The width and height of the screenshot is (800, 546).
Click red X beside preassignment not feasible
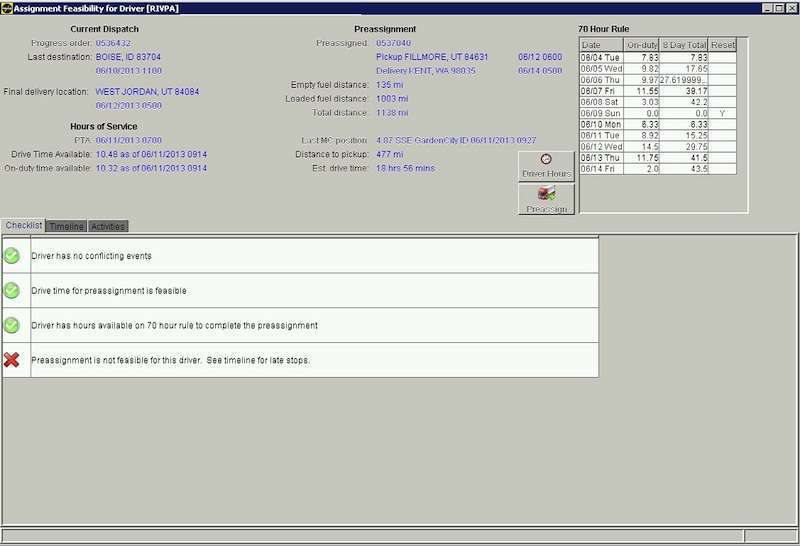(x=12, y=360)
